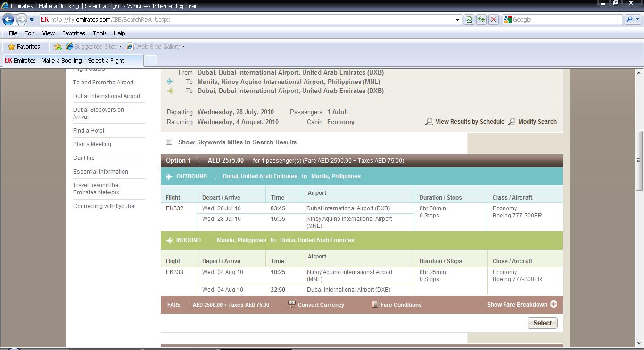The height and width of the screenshot is (350, 644).
Task: Toggle Show Skywards Miles in Search Results checkbox
Action: 169,142
